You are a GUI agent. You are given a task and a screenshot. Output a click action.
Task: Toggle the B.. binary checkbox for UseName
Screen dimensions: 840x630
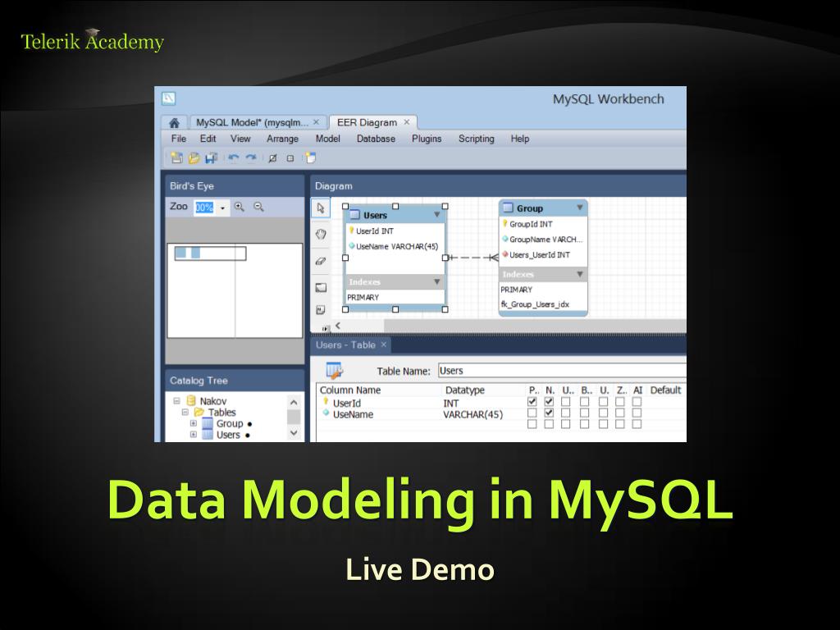584,413
